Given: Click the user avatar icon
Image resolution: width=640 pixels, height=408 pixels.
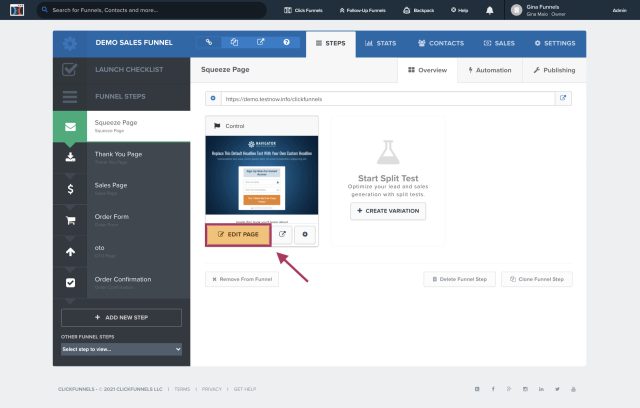Looking at the screenshot, I should pos(516,10).
